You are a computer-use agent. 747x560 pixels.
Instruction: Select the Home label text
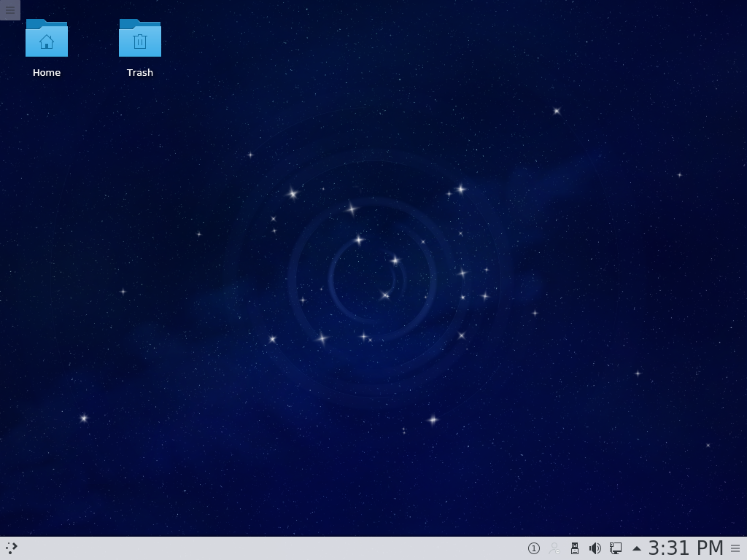tap(47, 72)
